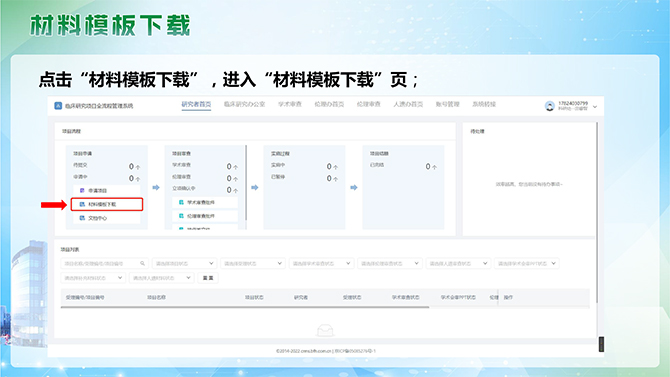670x377 pixels.
Task: Open the 请选择受理状态 dropdown
Action: pos(253,264)
